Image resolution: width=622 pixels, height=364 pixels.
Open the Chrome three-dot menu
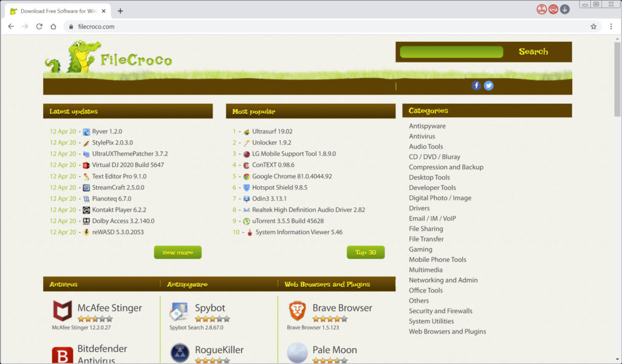coord(611,27)
